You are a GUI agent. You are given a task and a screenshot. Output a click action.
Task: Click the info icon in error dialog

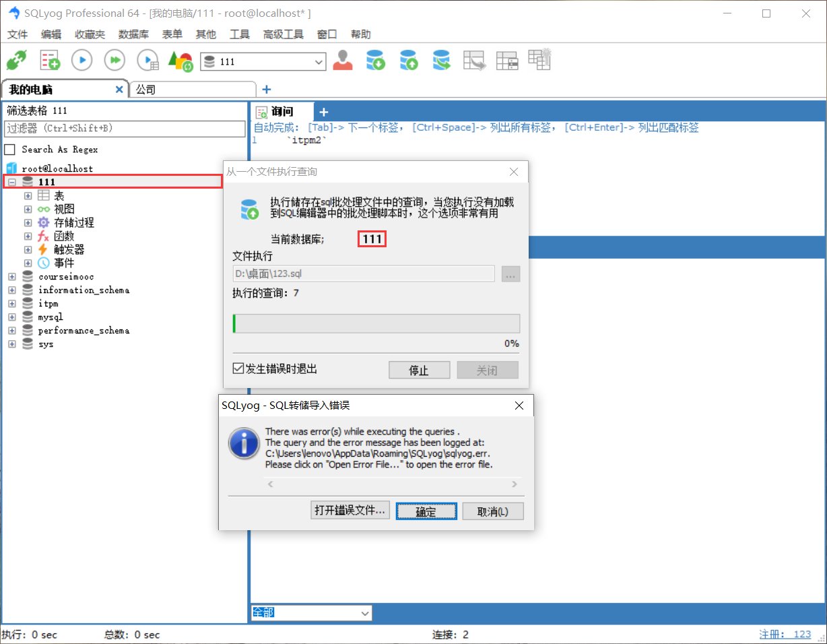243,443
